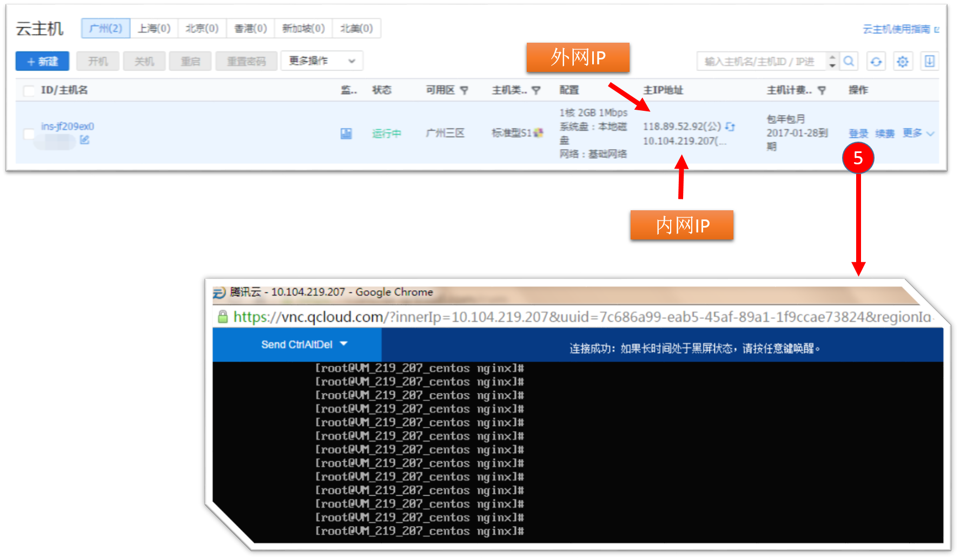Click the 登录 link in the row
960x560 pixels.
(858, 134)
